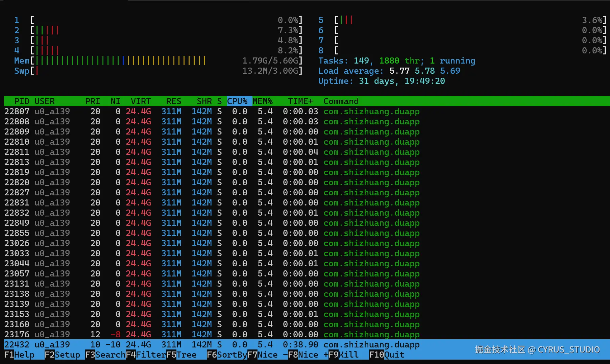The width and height of the screenshot is (610, 364).
Task: Click the CPU 4 meter showing 8.2%
Action: pyautogui.click(x=158, y=50)
